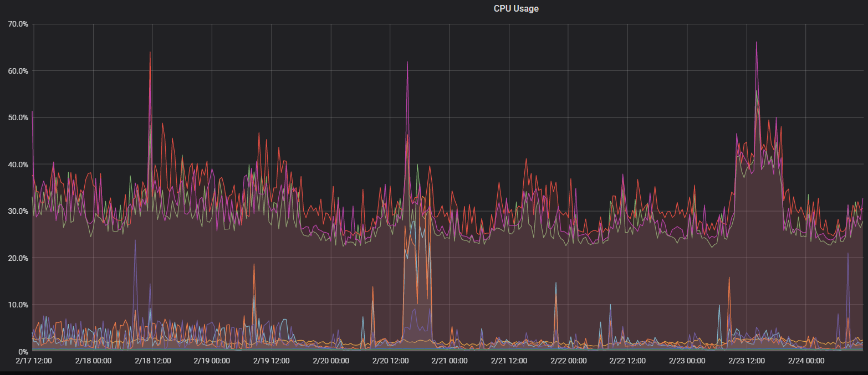Screen dimensions: 868x375
Task: Select the 10.0% y-axis label
Action: pos(18,305)
